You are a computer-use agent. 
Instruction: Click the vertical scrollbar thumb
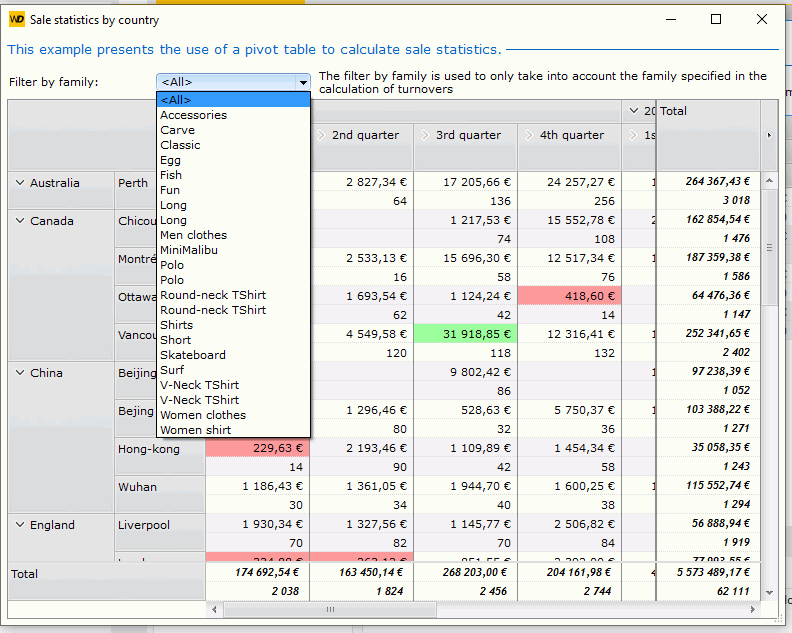769,248
